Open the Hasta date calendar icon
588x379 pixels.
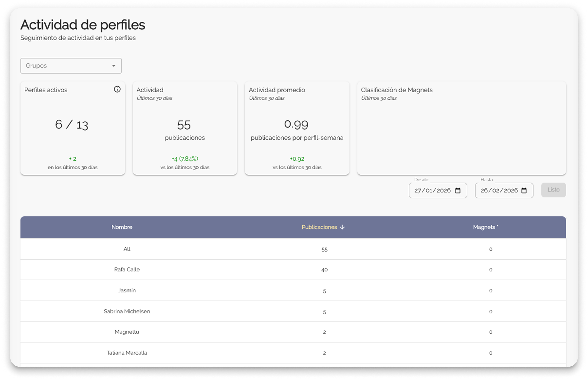pyautogui.click(x=524, y=190)
